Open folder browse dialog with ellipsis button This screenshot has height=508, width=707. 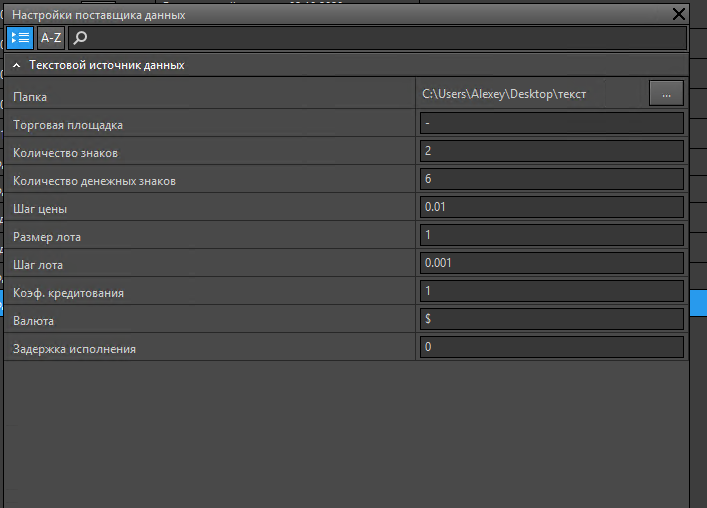click(666, 93)
